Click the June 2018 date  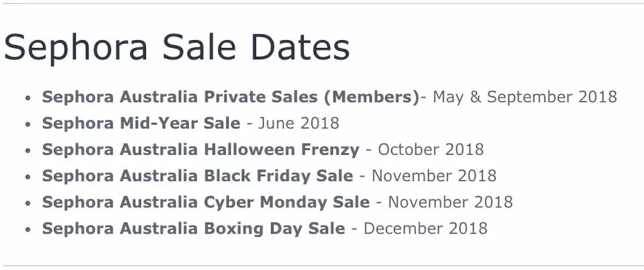299,123
